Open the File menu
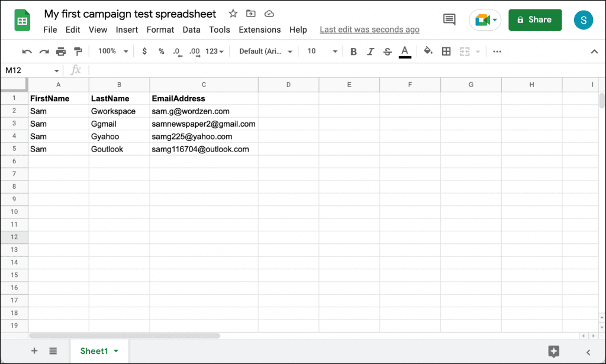The height and width of the screenshot is (364, 606). point(50,30)
